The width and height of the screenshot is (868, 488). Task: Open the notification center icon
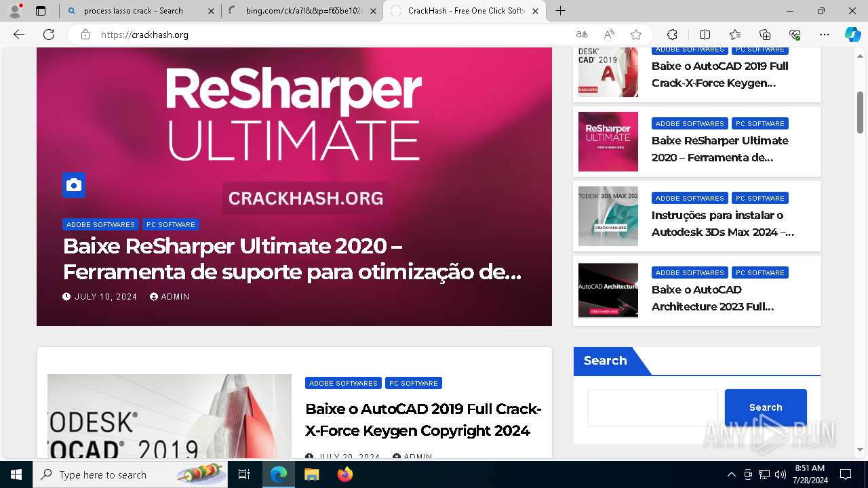click(x=846, y=474)
